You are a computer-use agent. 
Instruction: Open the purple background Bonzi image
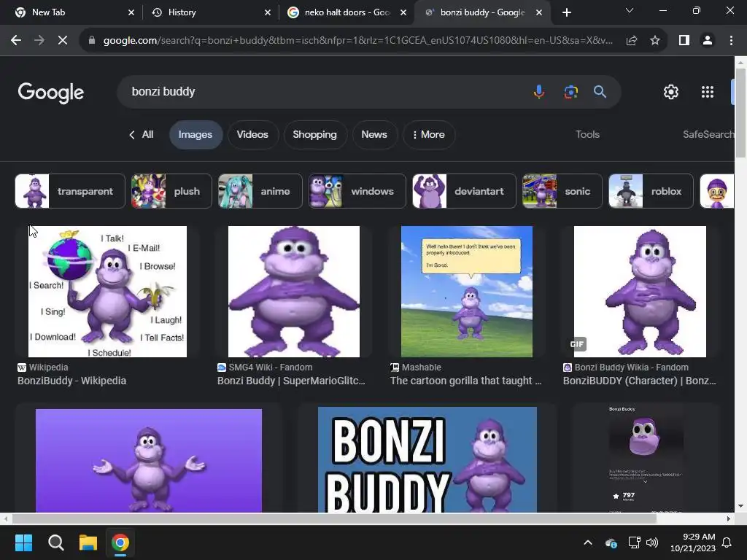tap(149, 461)
